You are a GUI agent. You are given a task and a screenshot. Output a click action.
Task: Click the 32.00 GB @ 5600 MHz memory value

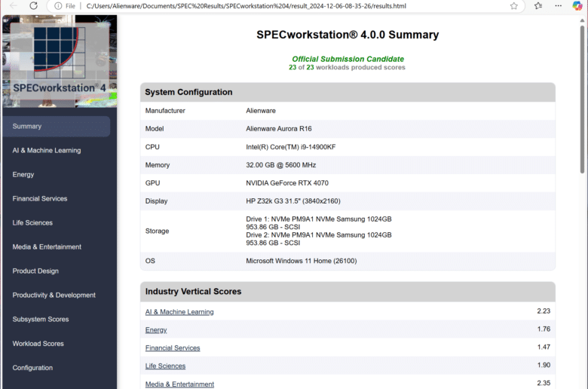click(281, 165)
